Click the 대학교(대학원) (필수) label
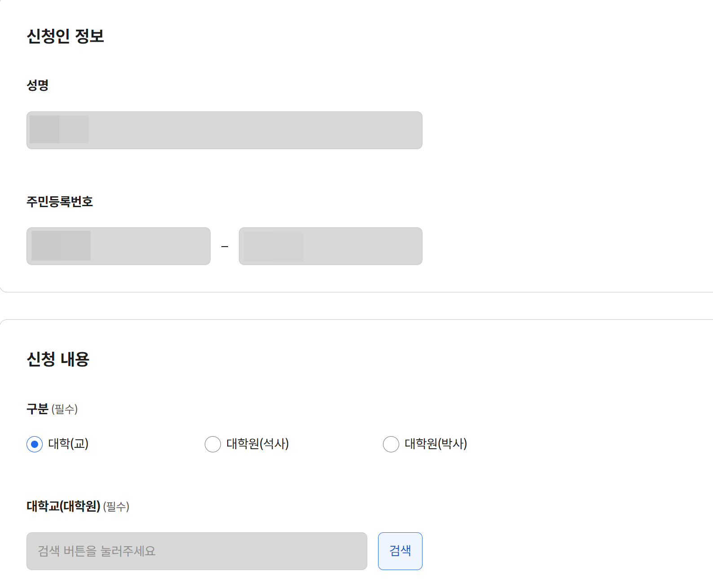The image size is (713, 588). coord(78,506)
